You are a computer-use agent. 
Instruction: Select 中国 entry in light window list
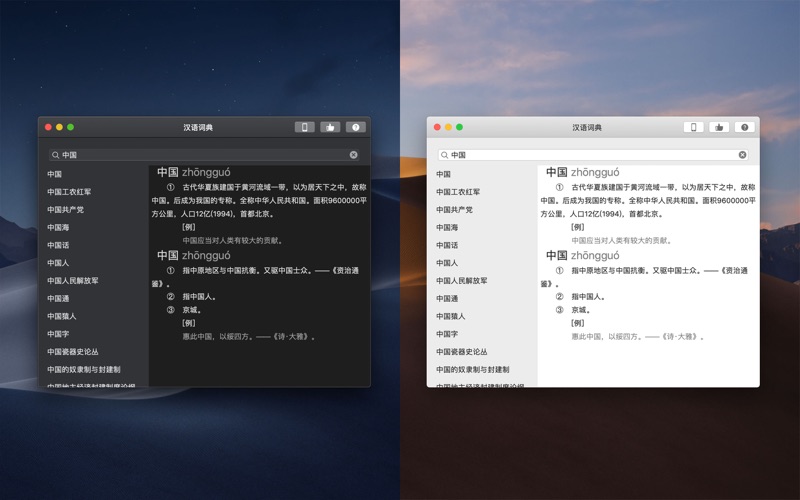443,174
